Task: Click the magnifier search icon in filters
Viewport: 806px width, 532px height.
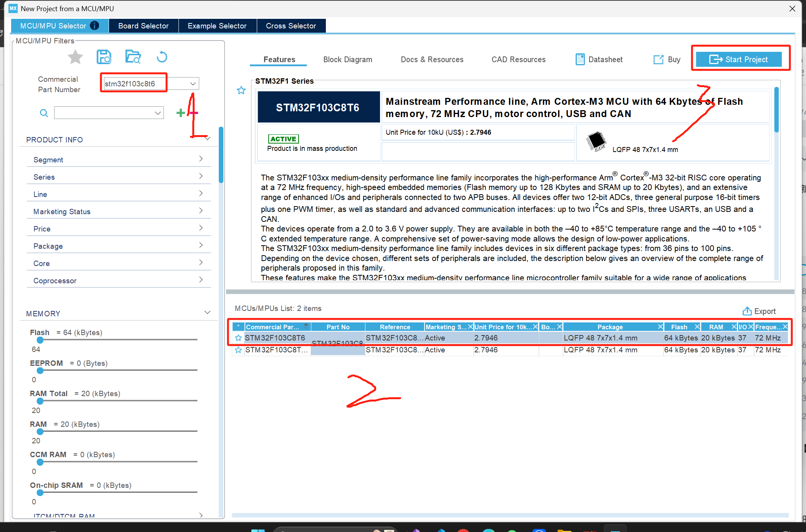Action: (x=44, y=113)
